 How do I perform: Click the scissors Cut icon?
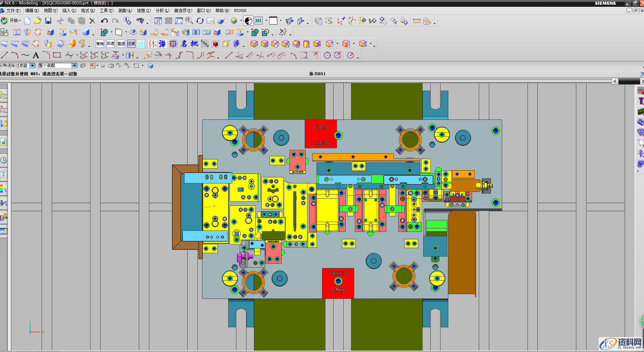tap(61, 21)
